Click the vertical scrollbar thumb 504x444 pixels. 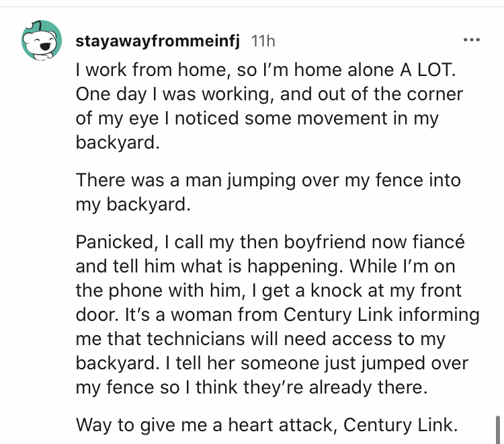(x=497, y=428)
